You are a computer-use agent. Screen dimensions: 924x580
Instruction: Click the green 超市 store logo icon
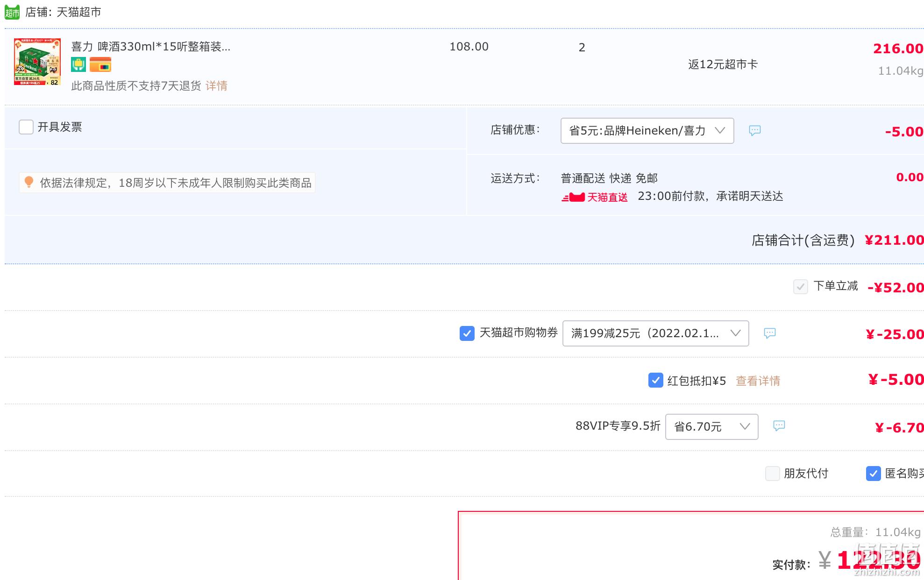click(12, 12)
